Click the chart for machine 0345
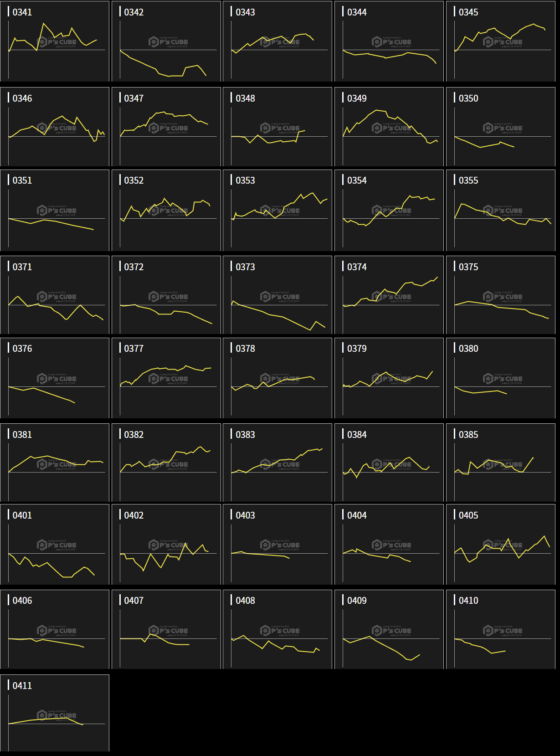 pos(501,41)
